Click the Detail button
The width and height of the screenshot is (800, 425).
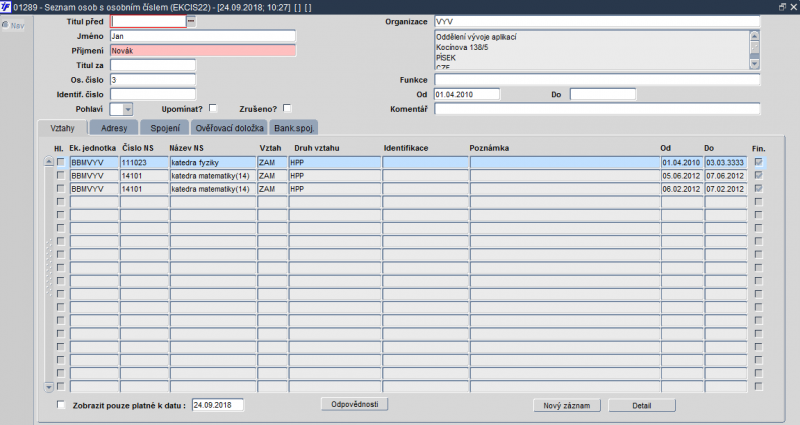(x=642, y=406)
